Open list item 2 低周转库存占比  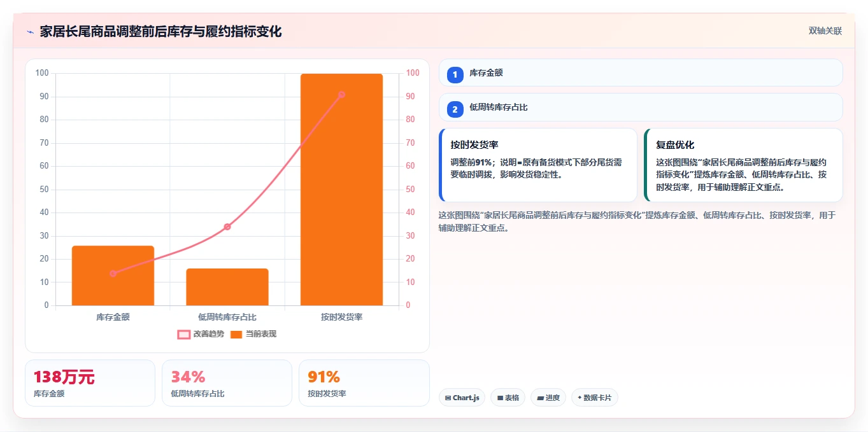tap(641, 107)
